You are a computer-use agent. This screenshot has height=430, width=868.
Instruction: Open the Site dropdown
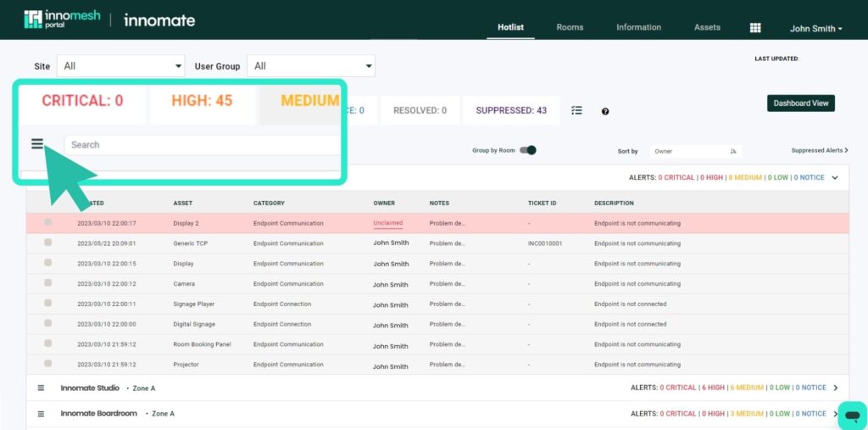(120, 66)
